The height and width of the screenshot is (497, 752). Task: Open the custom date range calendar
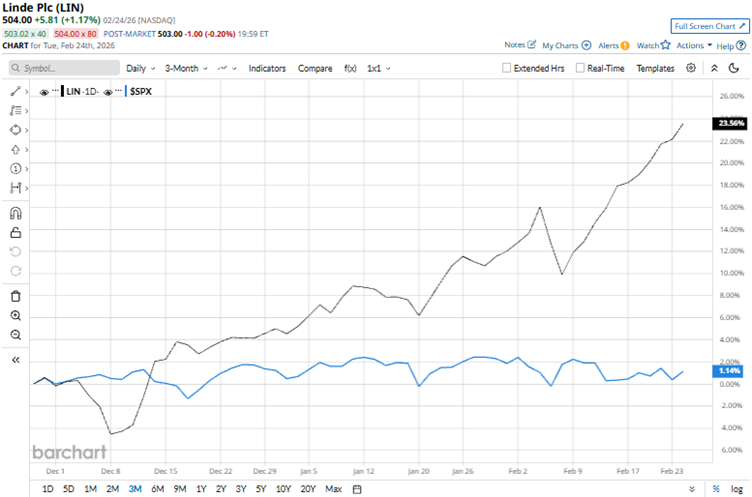click(x=357, y=489)
